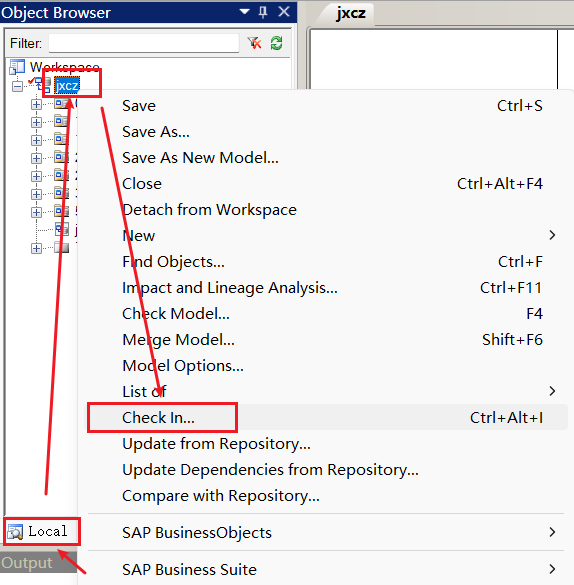Open Object Browser panel dropdown arrow
Screen dimensions: 574x585
coord(244,12)
